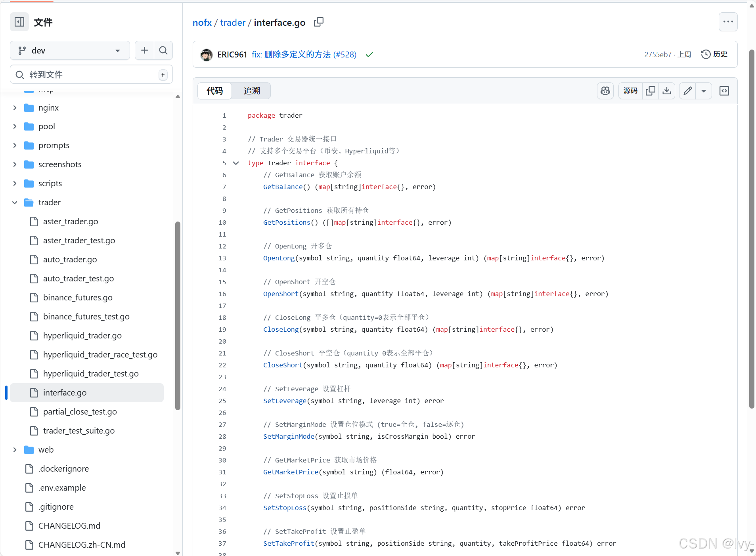Open Copilot icon in file toolbar
Image resolution: width=756 pixels, height=556 pixels.
[605, 91]
